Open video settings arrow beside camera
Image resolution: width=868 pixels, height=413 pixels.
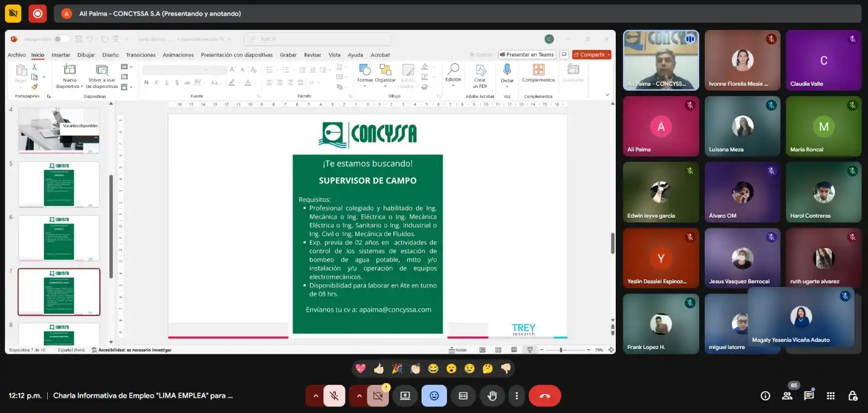pos(359,396)
